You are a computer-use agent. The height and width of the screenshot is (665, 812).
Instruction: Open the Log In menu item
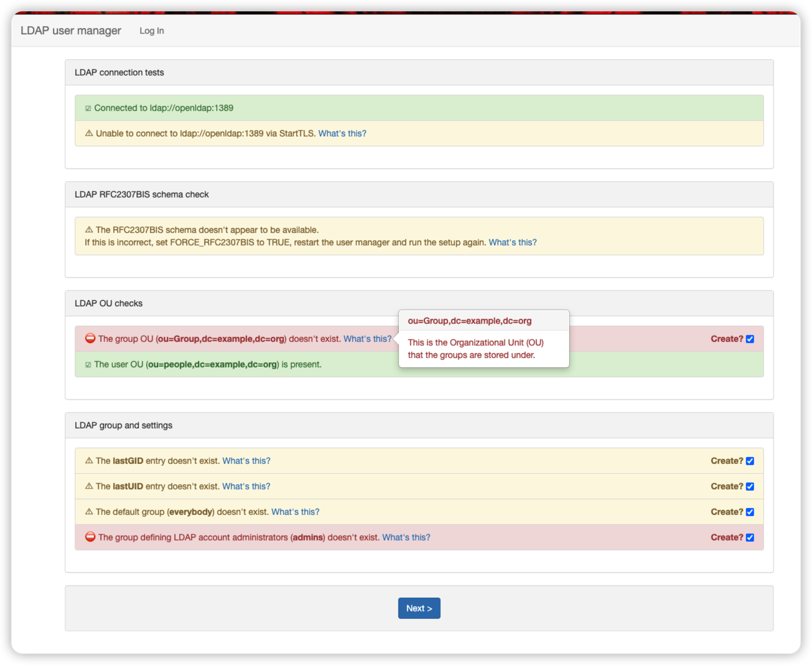(x=152, y=31)
